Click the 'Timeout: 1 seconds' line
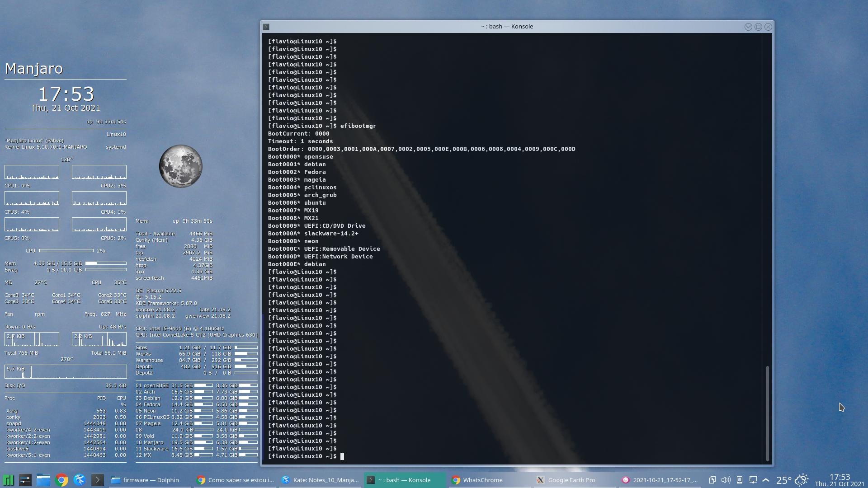Image resolution: width=868 pixels, height=488 pixels. point(300,141)
